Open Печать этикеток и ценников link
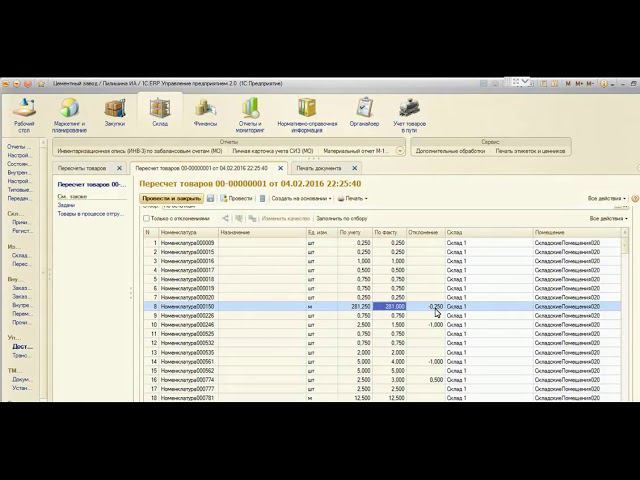Screen dimensions: 640x480 (530, 151)
